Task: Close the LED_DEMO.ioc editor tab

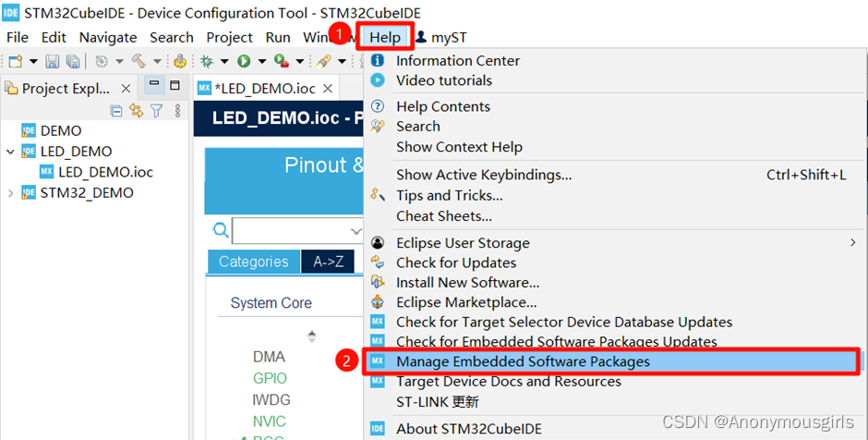Action: pyautogui.click(x=328, y=89)
